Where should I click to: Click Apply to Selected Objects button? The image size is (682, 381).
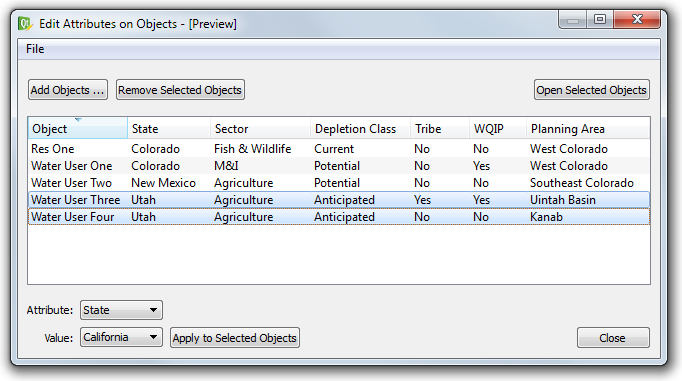235,338
